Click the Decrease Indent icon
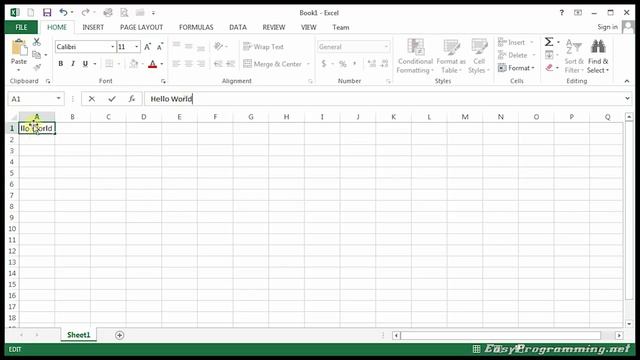 click(218, 64)
